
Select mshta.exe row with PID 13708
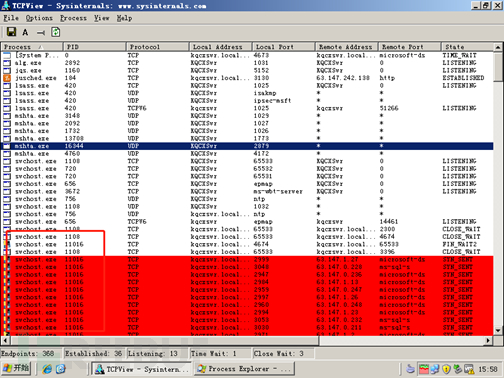pyautogui.click(x=247, y=138)
